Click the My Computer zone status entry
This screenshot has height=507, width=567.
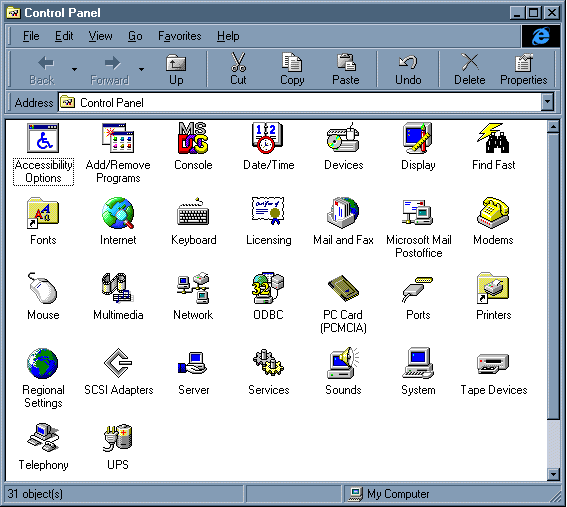tap(389, 494)
